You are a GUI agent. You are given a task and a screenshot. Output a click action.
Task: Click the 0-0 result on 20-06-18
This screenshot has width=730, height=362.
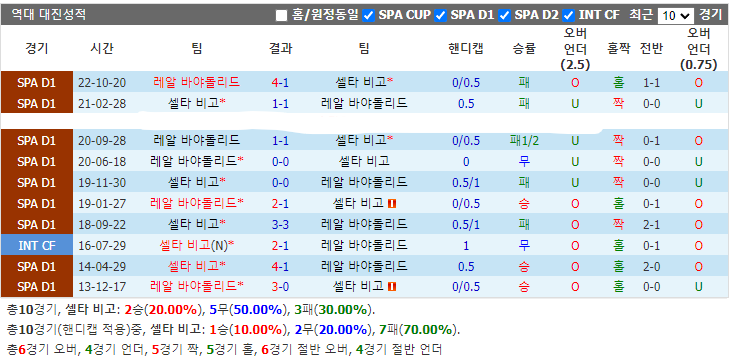tap(280, 161)
